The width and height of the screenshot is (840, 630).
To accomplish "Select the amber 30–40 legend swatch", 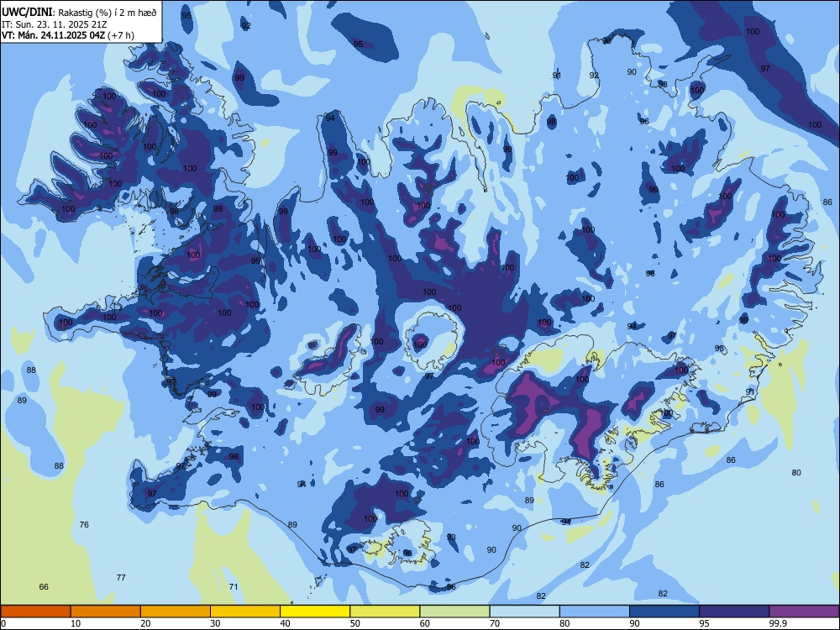I will click(x=245, y=612).
